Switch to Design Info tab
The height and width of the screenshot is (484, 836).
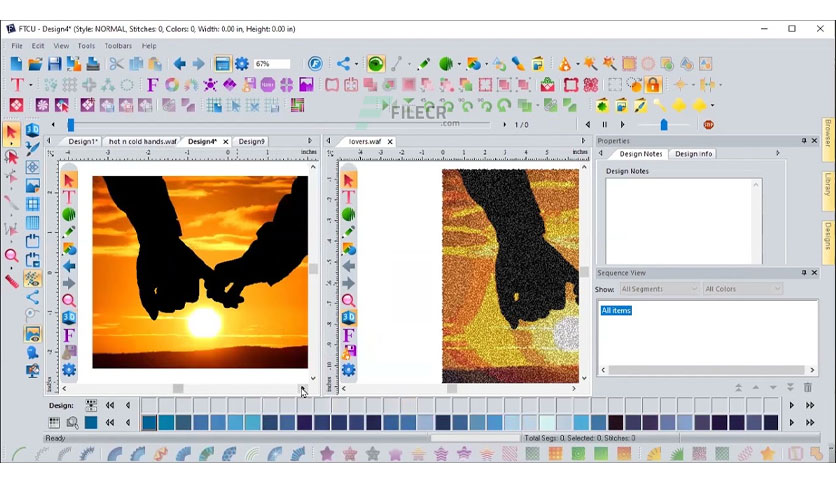[x=693, y=154]
